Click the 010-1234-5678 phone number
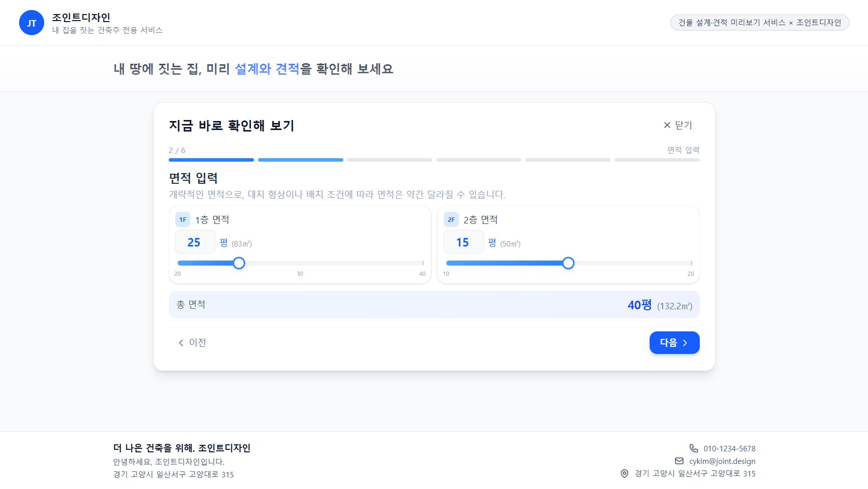868x489 pixels. pyautogui.click(x=729, y=448)
